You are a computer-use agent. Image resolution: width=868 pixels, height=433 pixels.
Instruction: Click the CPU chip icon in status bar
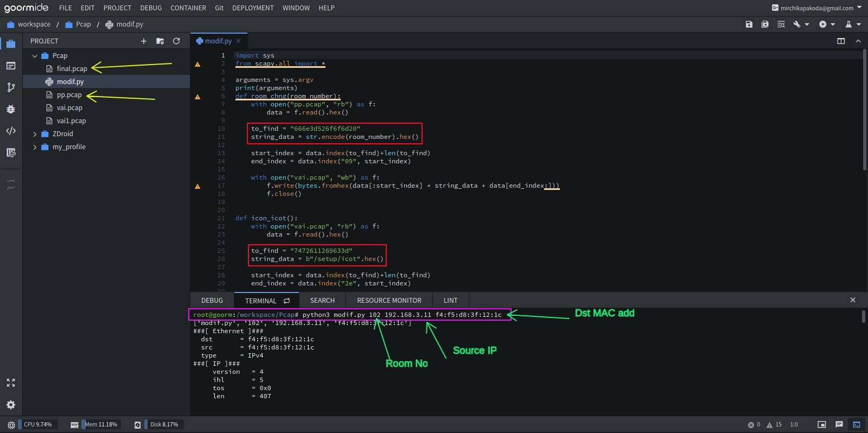coord(11,425)
